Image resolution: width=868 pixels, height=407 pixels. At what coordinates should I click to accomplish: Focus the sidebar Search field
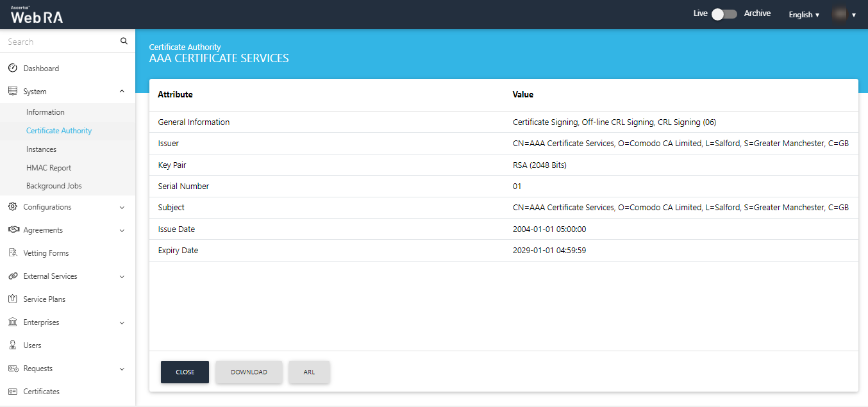pyautogui.click(x=61, y=41)
